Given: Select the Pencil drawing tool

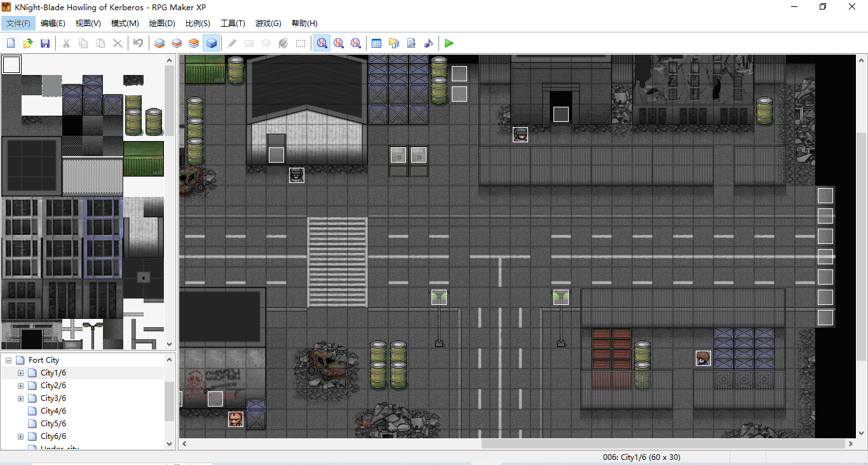Looking at the screenshot, I should pyautogui.click(x=232, y=43).
